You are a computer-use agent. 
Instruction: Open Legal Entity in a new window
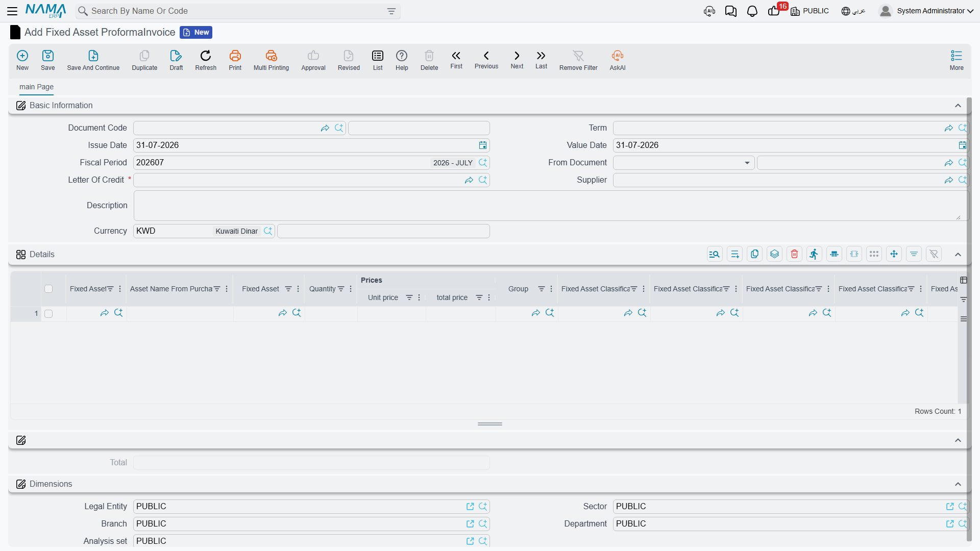(x=470, y=507)
